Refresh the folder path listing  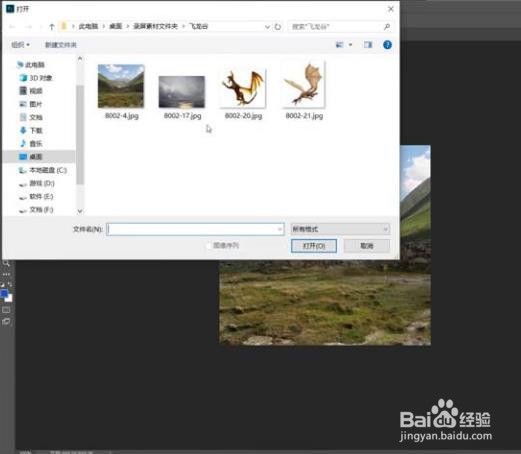pyautogui.click(x=278, y=27)
